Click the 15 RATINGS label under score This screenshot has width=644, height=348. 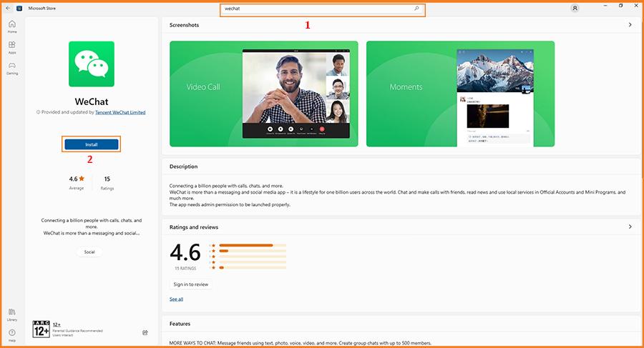185,269
